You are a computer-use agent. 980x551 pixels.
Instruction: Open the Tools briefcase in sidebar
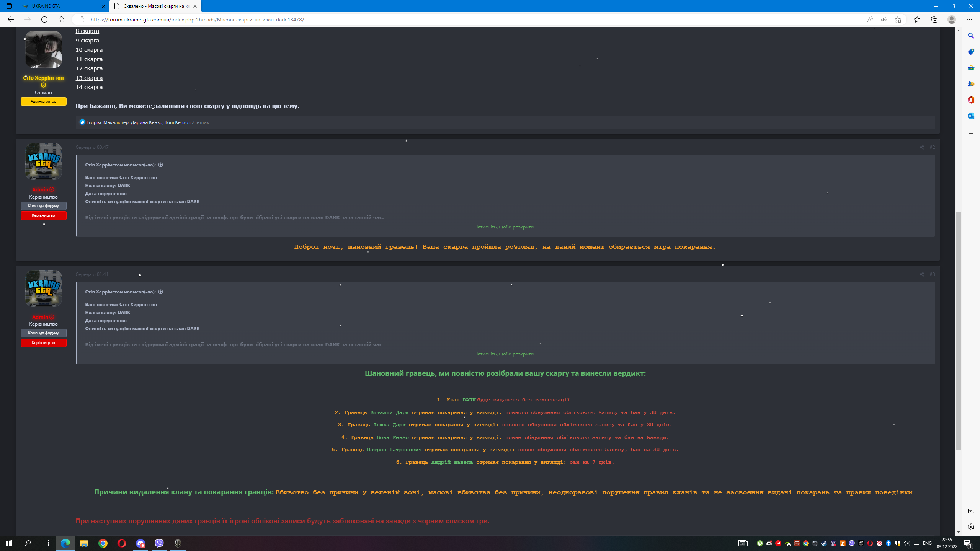971,68
